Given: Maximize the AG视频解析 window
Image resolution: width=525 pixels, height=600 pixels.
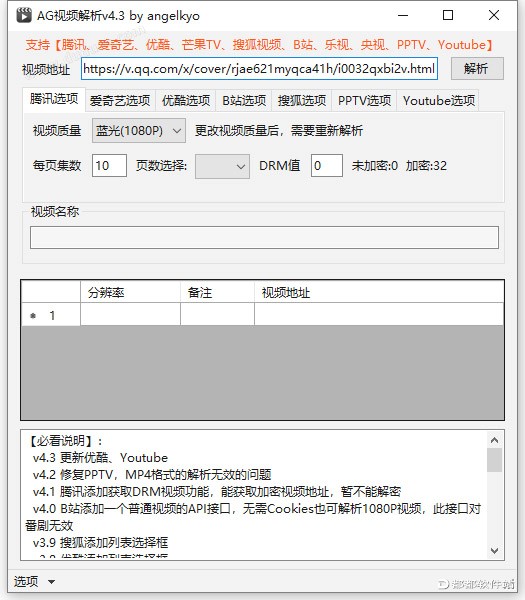Looking at the screenshot, I should coord(448,16).
